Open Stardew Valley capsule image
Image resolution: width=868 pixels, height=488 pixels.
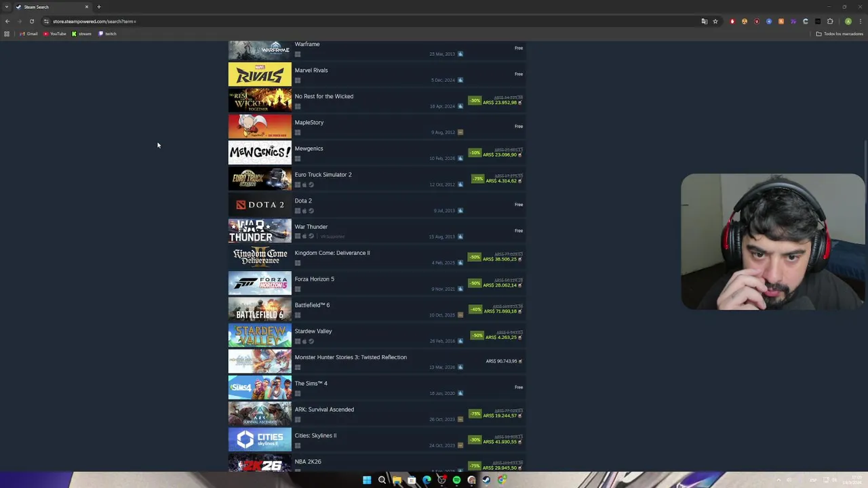pyautogui.click(x=260, y=335)
